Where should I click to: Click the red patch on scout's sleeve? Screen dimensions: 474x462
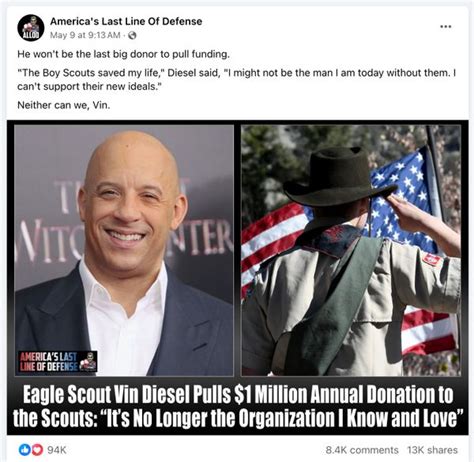coord(432,259)
